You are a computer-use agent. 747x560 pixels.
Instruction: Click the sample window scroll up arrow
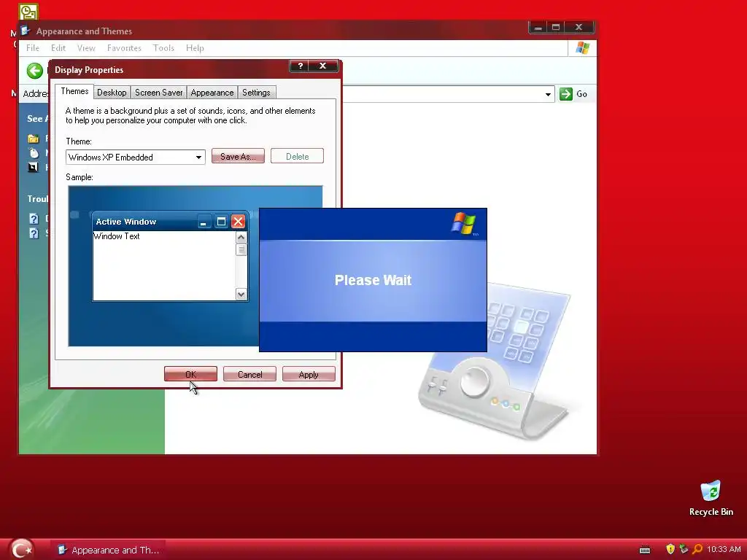[241, 237]
